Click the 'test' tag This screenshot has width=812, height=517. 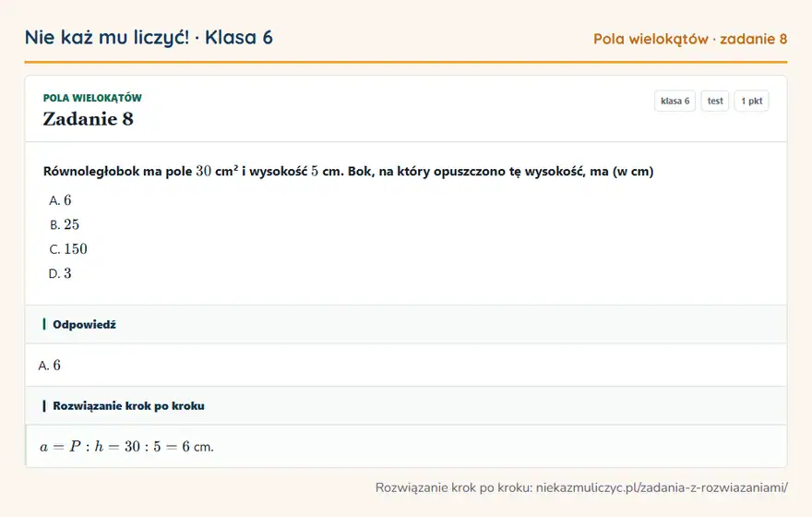714,101
